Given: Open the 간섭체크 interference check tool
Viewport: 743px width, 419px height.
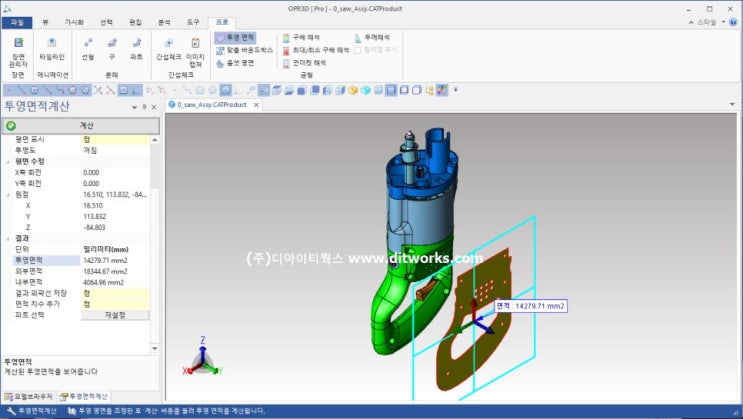Looking at the screenshot, I should [169, 49].
